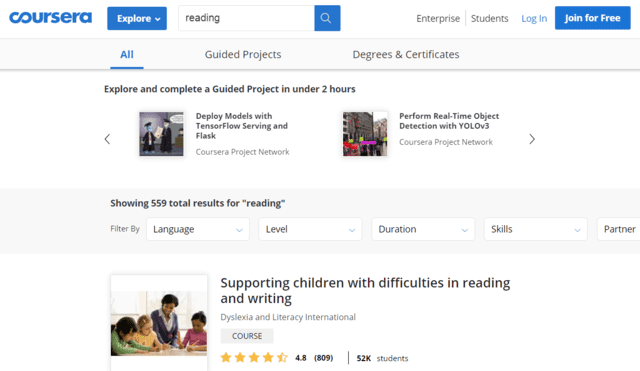Image resolution: width=640 pixels, height=371 pixels.
Task: Switch to the Degrees & Certificates tab
Action: coord(406,54)
